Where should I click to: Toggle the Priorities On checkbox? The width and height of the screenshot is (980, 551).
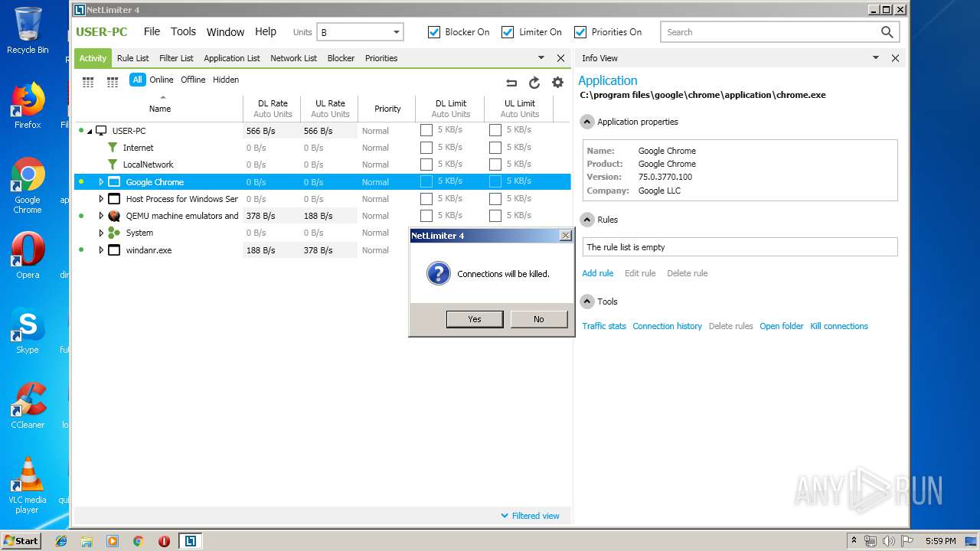(580, 32)
